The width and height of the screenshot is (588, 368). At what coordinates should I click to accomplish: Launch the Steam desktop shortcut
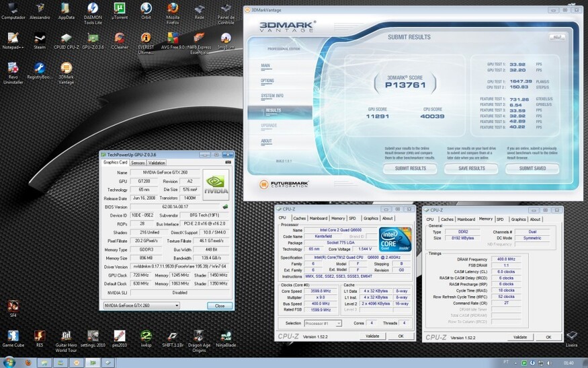click(x=40, y=41)
